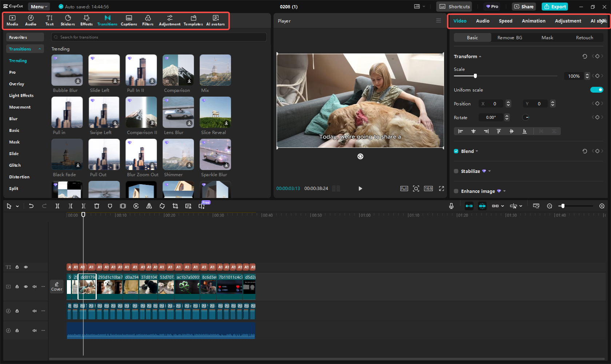Enable the Stabilize option
This screenshot has height=364, width=611.
coord(456,171)
